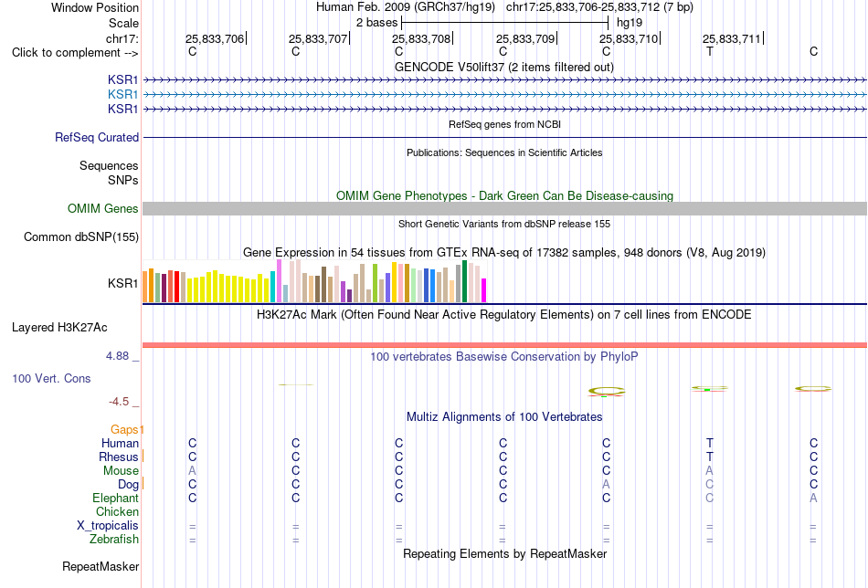This screenshot has width=868, height=588.
Task: Select the Mouse species label
Action: coord(121,471)
